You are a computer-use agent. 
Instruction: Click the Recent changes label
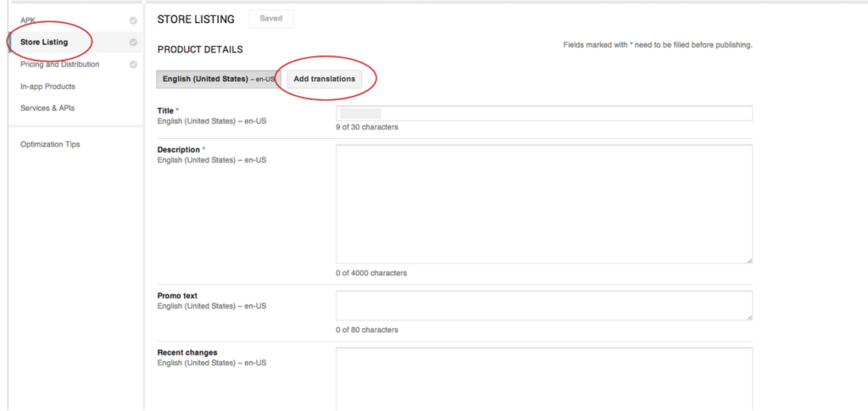tap(187, 353)
